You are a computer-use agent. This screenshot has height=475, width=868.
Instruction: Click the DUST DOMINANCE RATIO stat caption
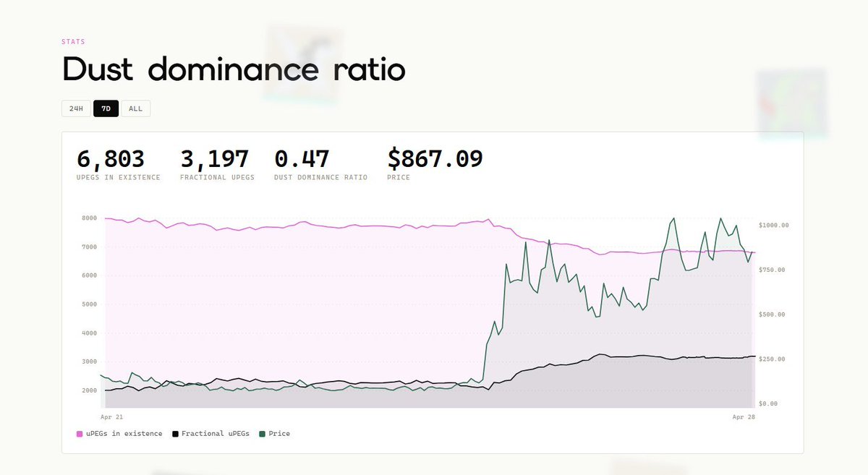pyautogui.click(x=321, y=177)
